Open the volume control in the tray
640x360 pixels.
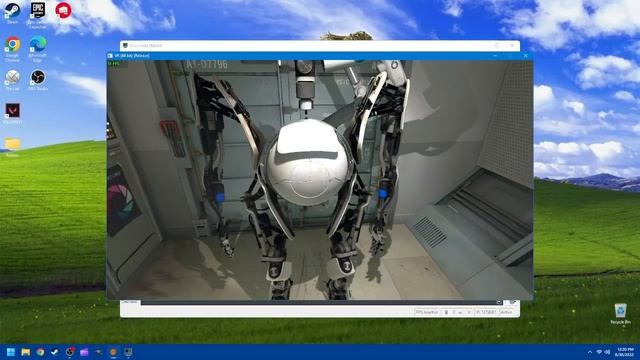tap(607, 352)
